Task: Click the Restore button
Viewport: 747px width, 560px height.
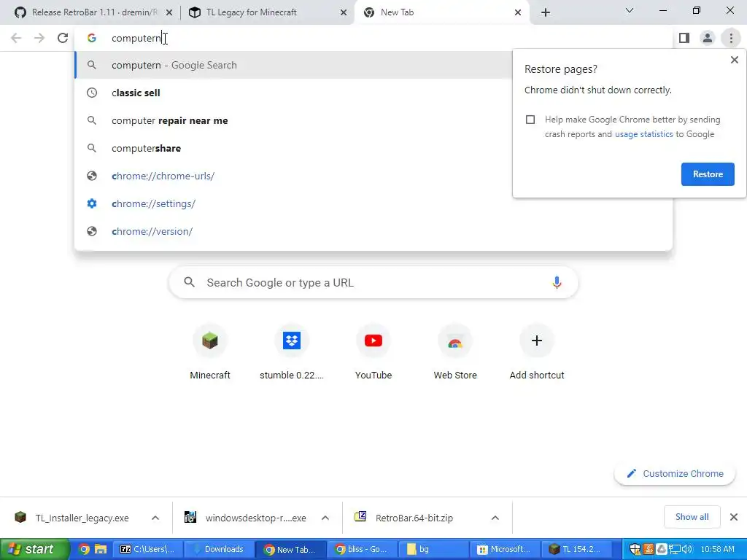Action: [708, 174]
